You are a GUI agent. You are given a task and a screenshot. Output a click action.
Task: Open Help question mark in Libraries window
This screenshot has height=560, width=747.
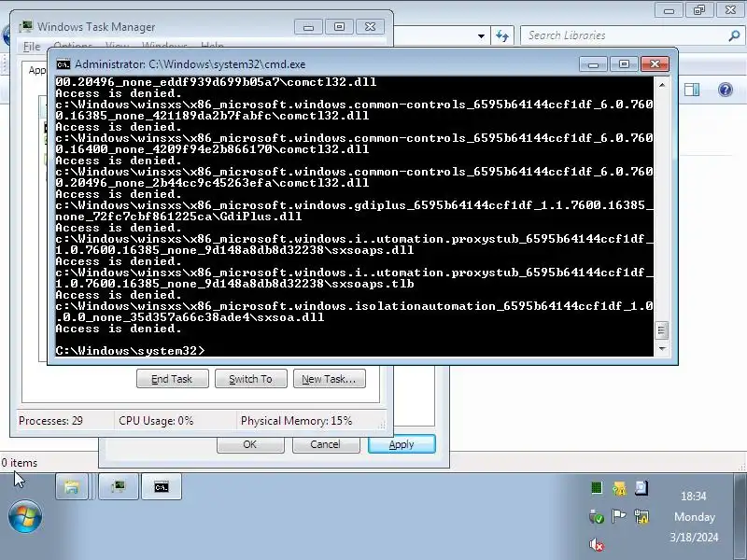tap(726, 90)
